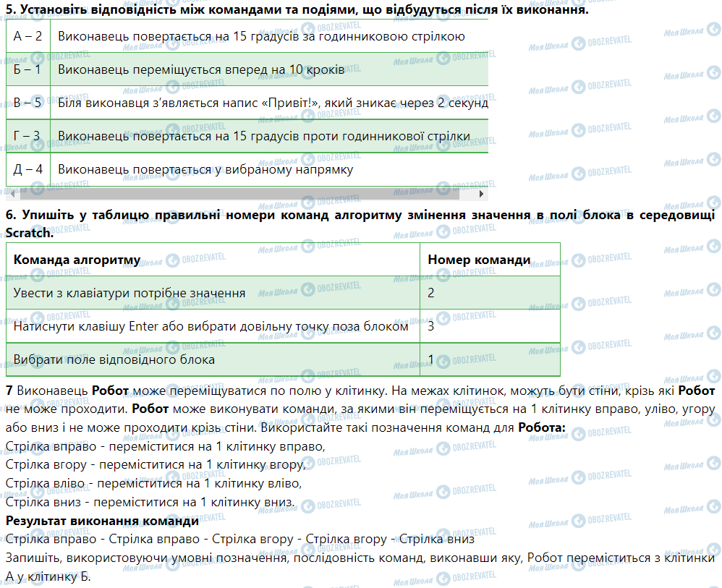Screen dimensions: 722x588
Task: Click the 'Увести з клавіатури потрібне значення' cell
Action: tap(129, 293)
